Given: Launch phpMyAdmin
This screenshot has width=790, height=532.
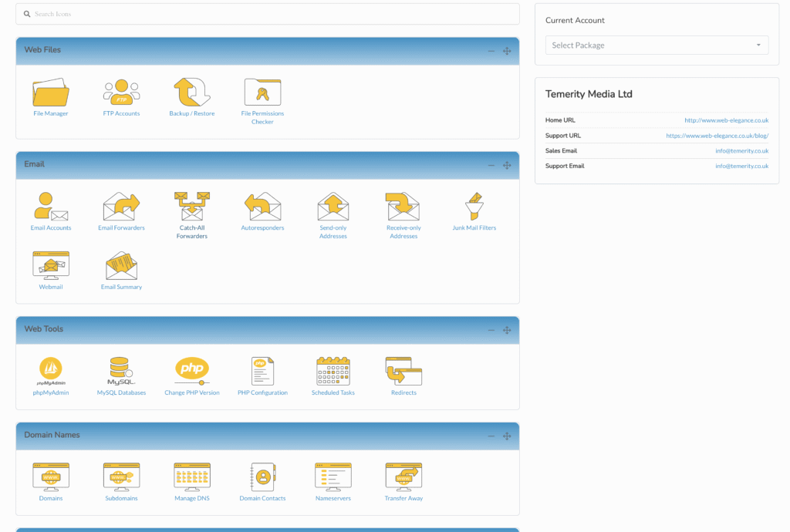Looking at the screenshot, I should coord(51,376).
